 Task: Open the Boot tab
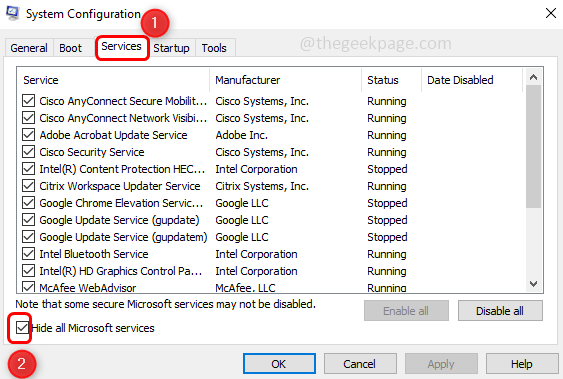(x=70, y=48)
